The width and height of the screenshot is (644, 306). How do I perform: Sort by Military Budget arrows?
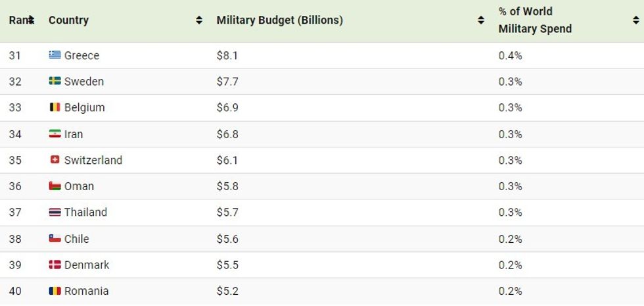pyautogui.click(x=481, y=20)
